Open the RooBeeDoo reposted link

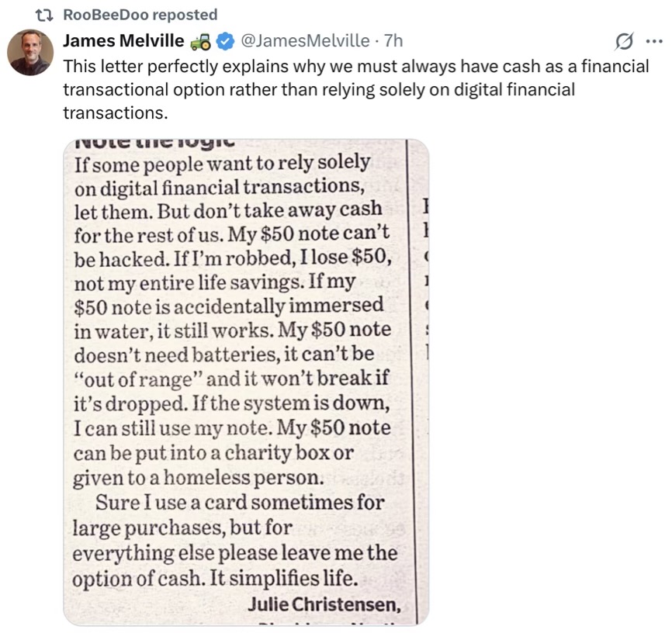(140, 15)
